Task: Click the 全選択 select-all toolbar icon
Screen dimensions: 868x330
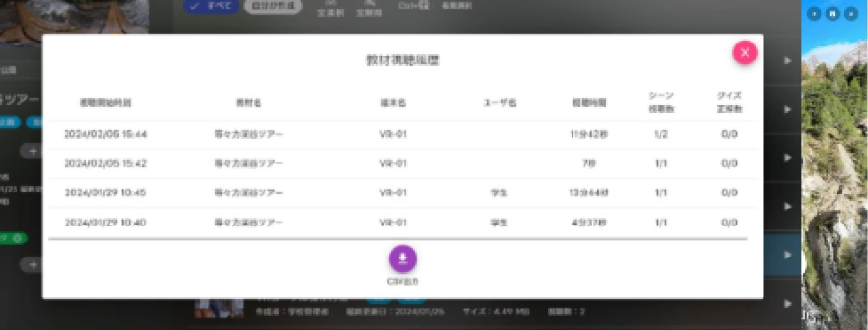Action: point(330,8)
